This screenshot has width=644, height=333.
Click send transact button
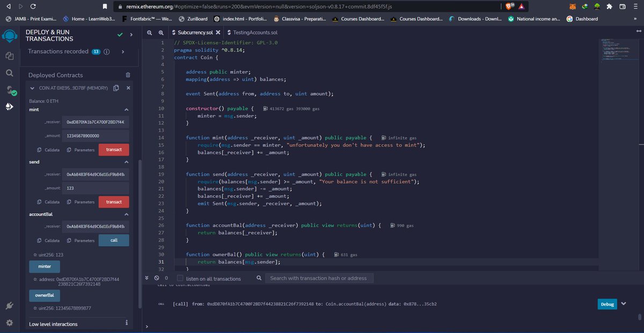pyautogui.click(x=114, y=202)
